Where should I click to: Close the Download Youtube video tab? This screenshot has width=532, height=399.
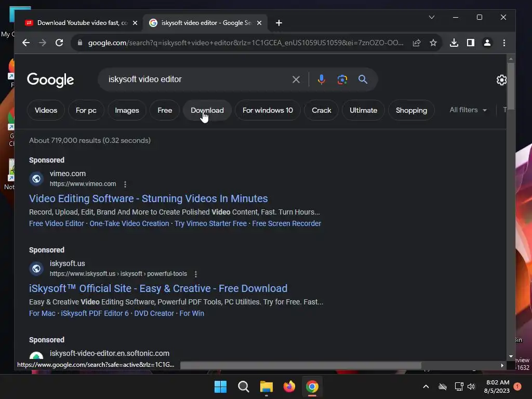point(135,23)
